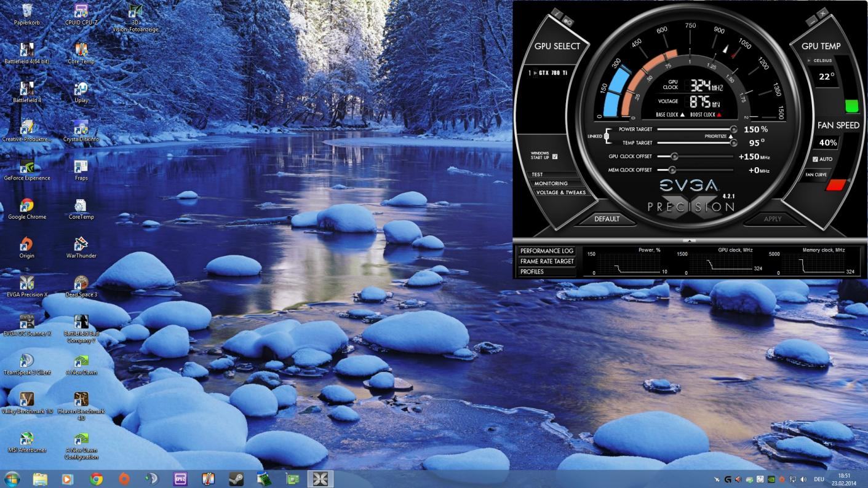Click the Prioritize triangle marker
The height and width of the screenshot is (488, 868).
[x=731, y=136]
